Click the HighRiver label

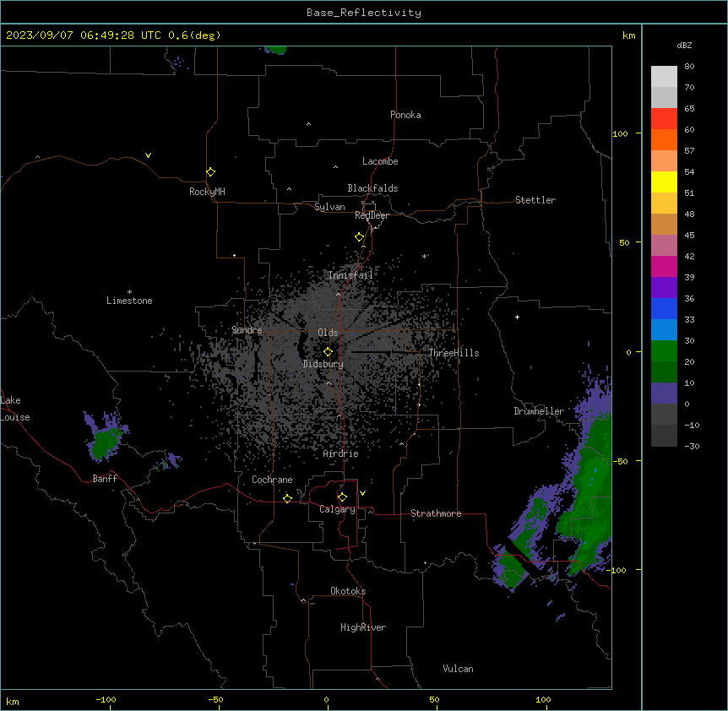tap(363, 627)
